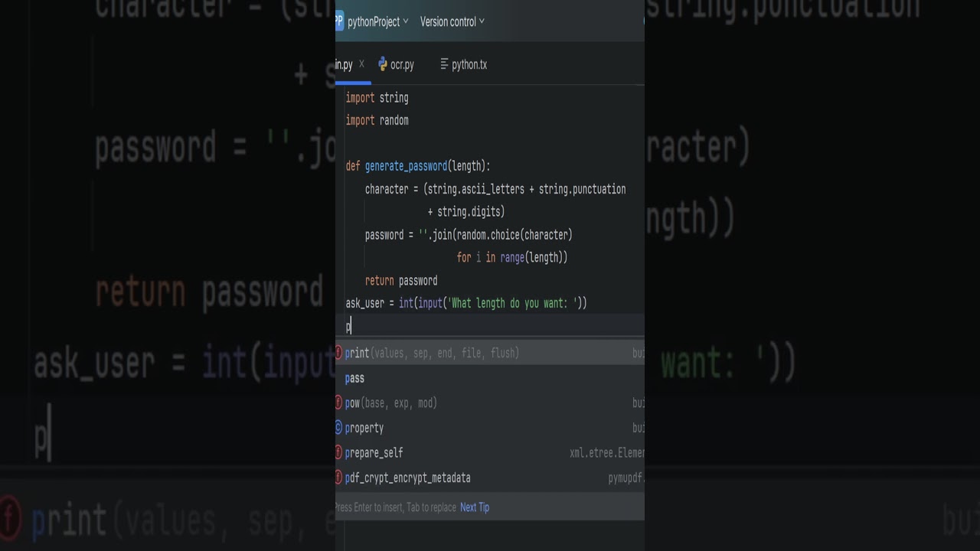Viewport: 980px width, 551px height.
Task: Click the 'for i in range(length))' line
Action: [512, 258]
